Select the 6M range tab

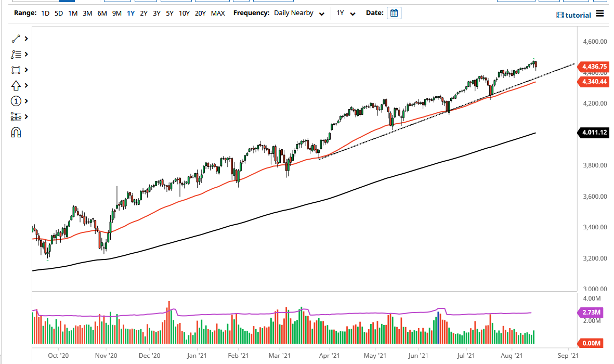pos(102,13)
